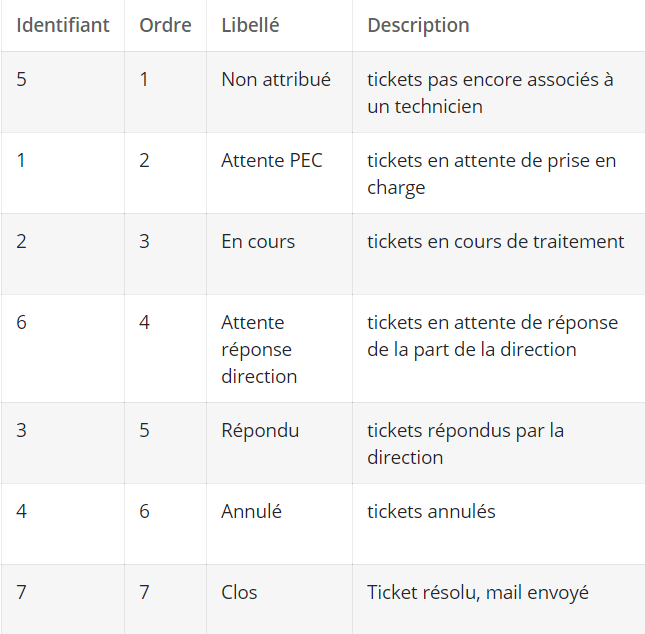The image size is (645, 634).
Task: Click the Ordre column header
Action: (x=165, y=25)
